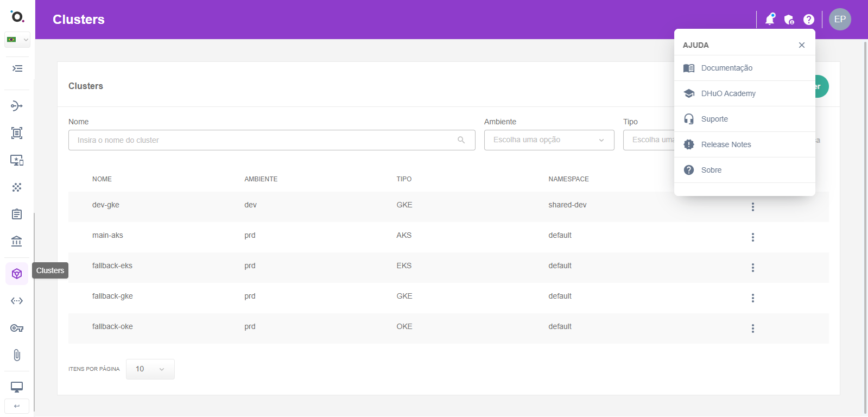The width and height of the screenshot is (868, 417).
Task: Close the Ajuda help panel
Action: [802, 45]
